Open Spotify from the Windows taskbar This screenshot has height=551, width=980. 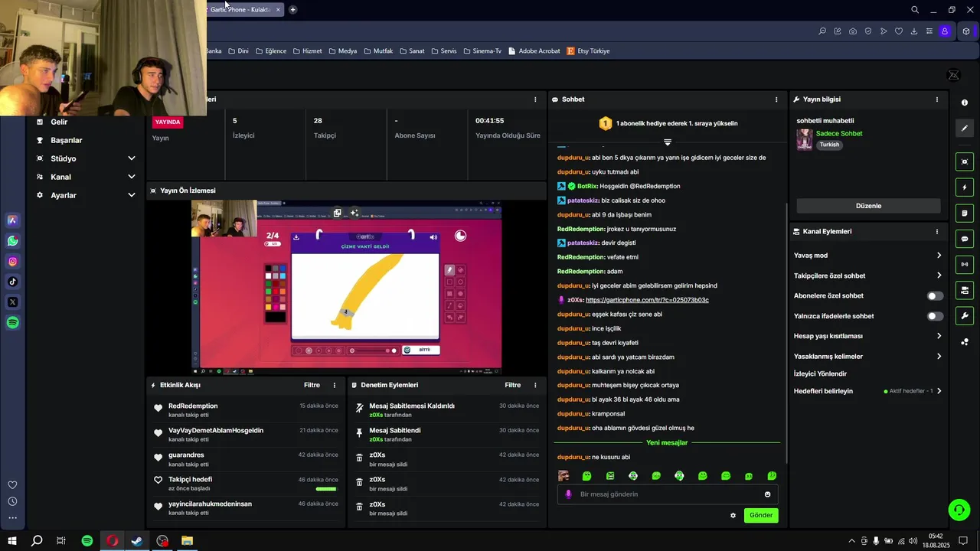[87, 541]
